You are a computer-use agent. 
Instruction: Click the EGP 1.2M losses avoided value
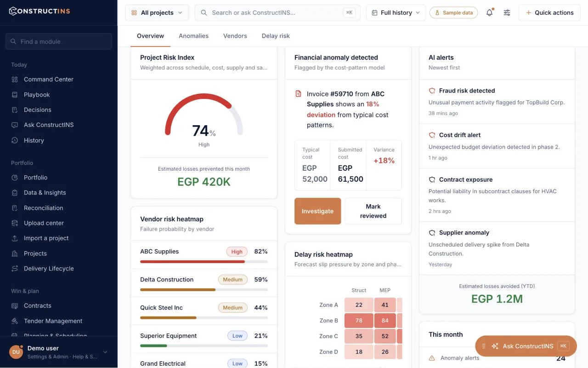click(497, 299)
